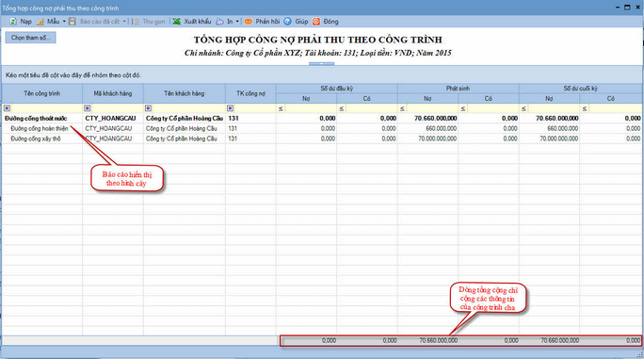Image resolution: width=644 pixels, height=359 pixels.
Task: Open the filter operator icon for Tên khách hàng
Action: [x=148, y=108]
